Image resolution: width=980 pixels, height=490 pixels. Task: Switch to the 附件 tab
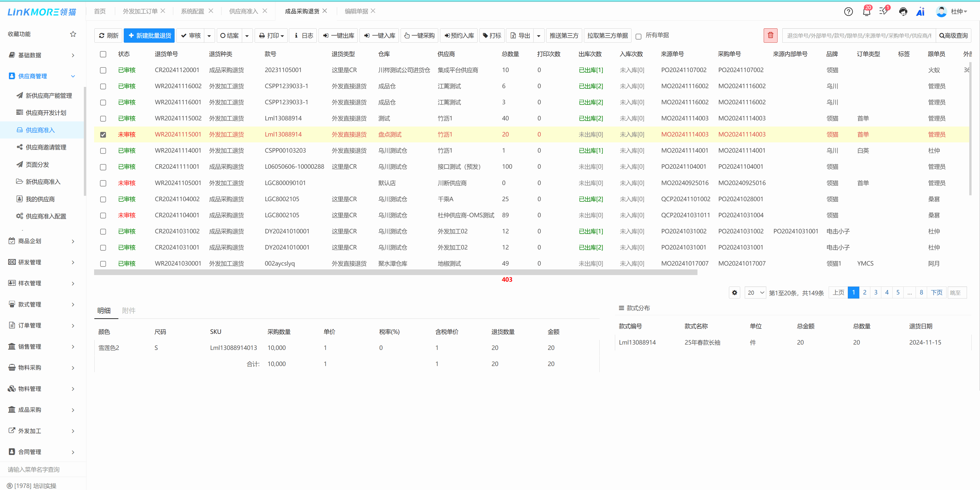click(129, 310)
